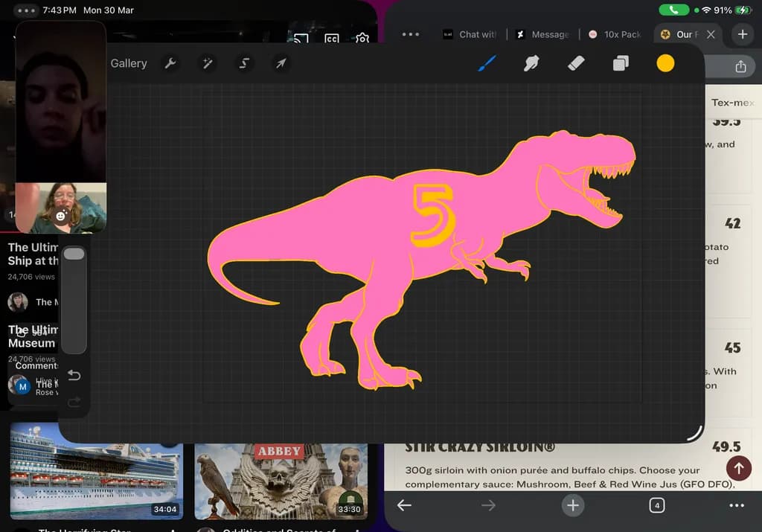Image resolution: width=762 pixels, height=532 pixels.
Task: Open the Layers panel
Action: 621,63
